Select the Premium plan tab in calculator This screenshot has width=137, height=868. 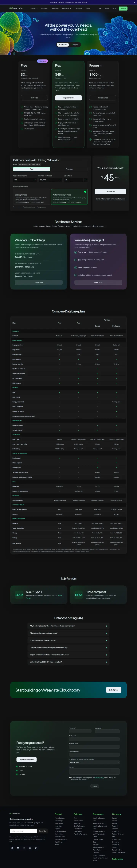coord(69,169)
